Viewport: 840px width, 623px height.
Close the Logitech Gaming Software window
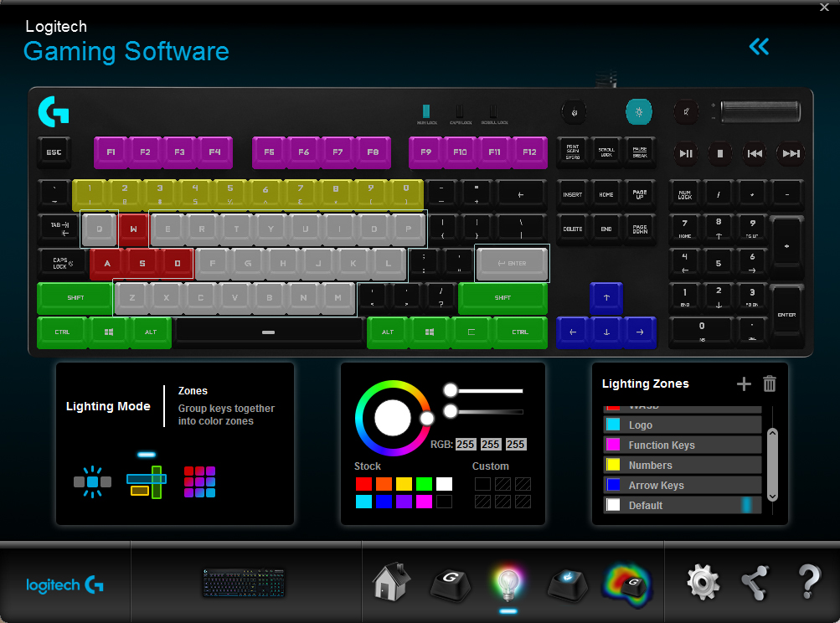click(x=824, y=7)
